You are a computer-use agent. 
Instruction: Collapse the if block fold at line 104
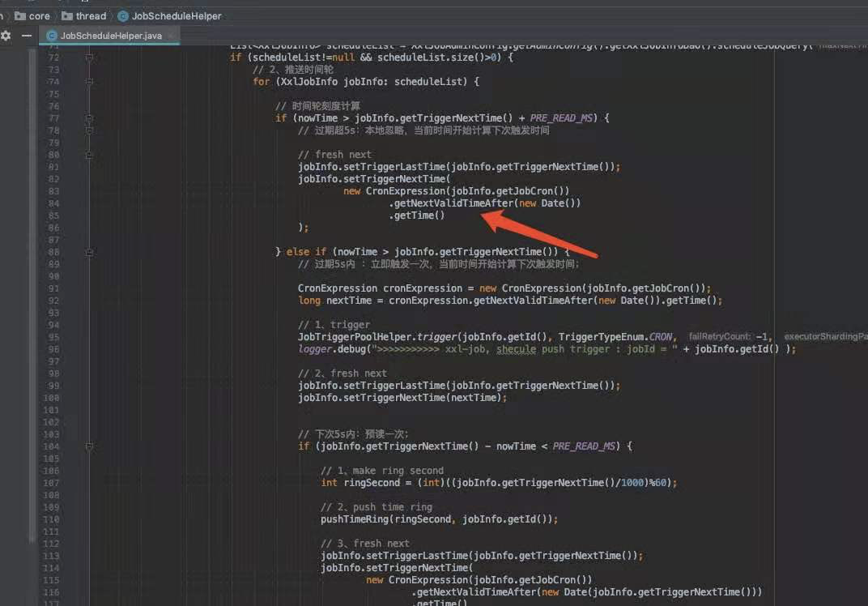pos(89,446)
